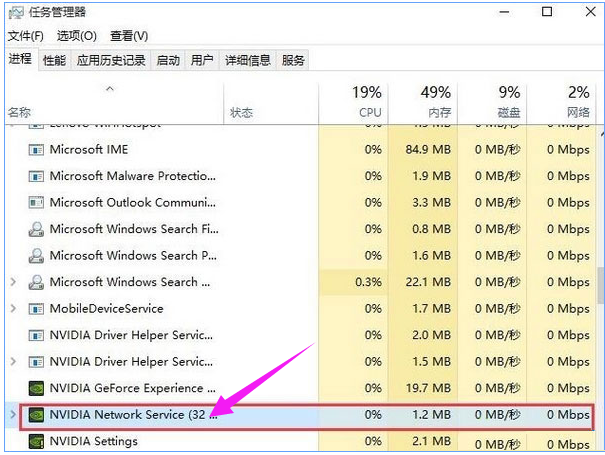Switch to the 详细信息 tab

pos(247,60)
